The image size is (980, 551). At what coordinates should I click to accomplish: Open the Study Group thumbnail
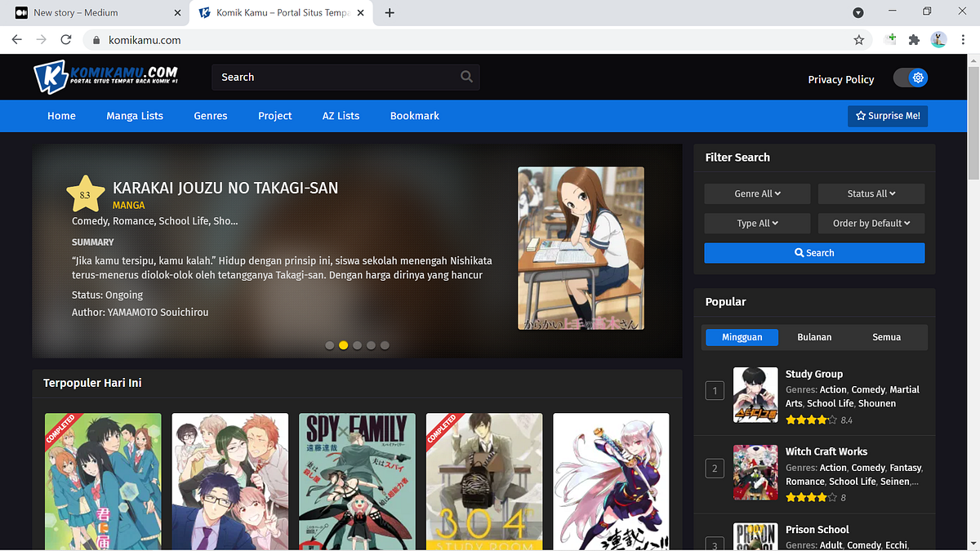755,395
